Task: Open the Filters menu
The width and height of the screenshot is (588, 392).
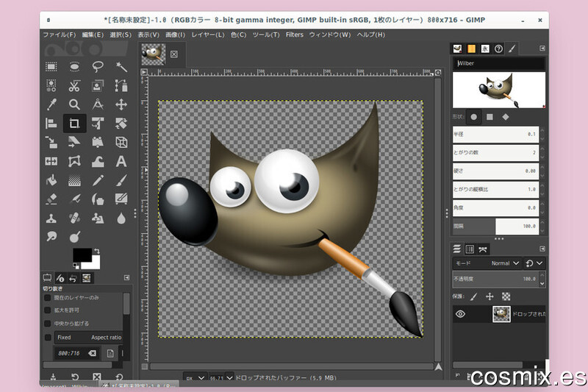Action: pyautogui.click(x=295, y=35)
